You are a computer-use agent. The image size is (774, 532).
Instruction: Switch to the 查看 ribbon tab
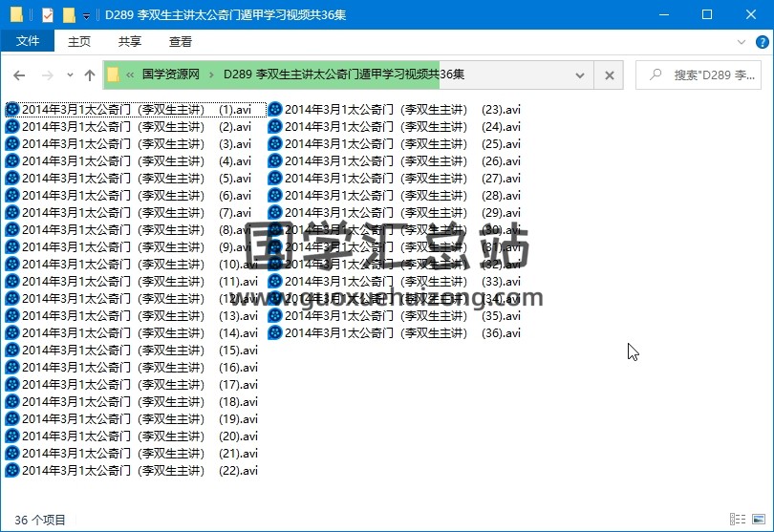point(181,41)
